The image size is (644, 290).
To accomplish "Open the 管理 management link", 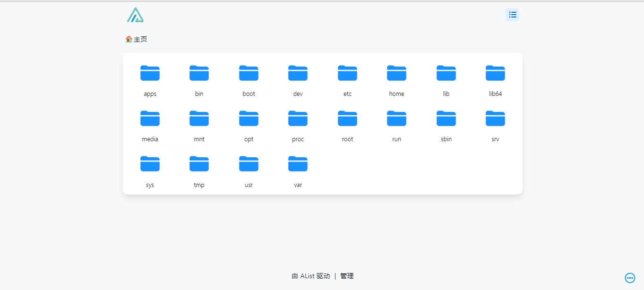I will tap(347, 276).
